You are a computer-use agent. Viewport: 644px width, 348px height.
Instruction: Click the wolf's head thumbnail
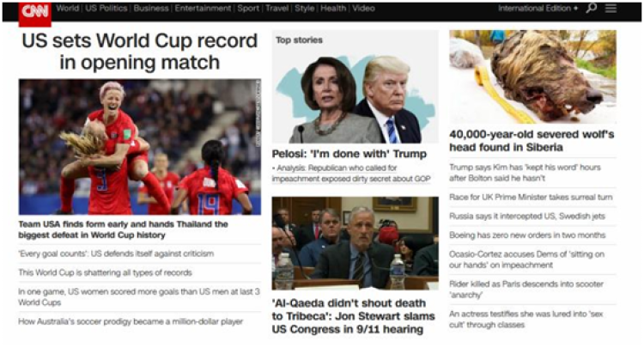click(532, 76)
